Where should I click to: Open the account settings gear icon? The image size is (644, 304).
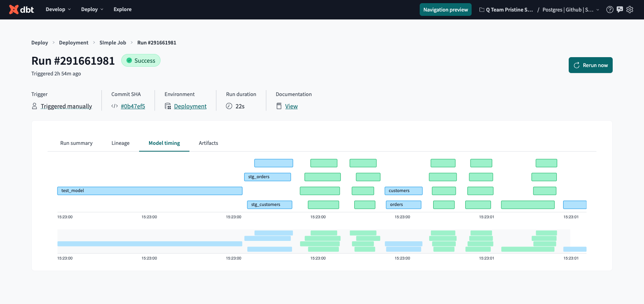click(630, 10)
